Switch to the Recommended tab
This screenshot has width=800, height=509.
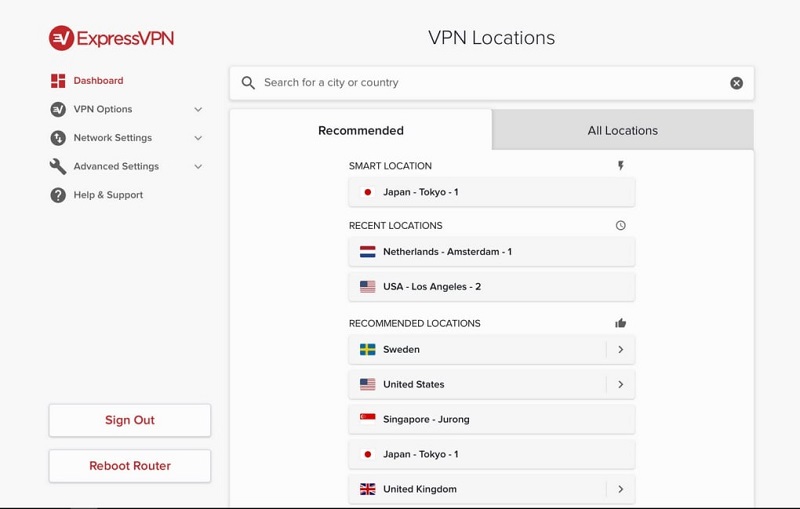361,130
